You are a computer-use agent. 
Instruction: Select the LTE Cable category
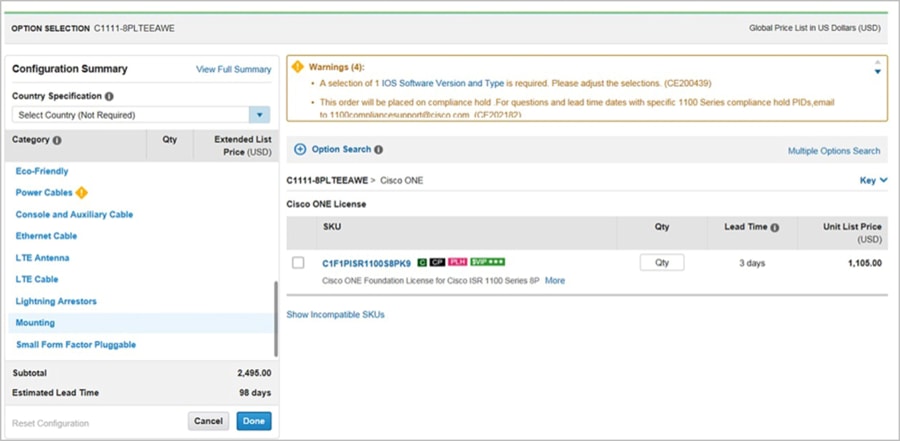pyautogui.click(x=37, y=280)
